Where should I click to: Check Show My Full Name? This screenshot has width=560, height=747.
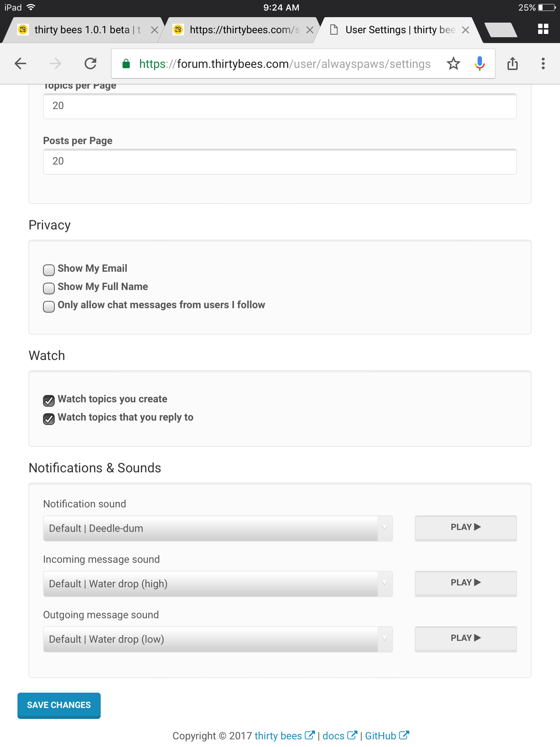[x=49, y=288]
